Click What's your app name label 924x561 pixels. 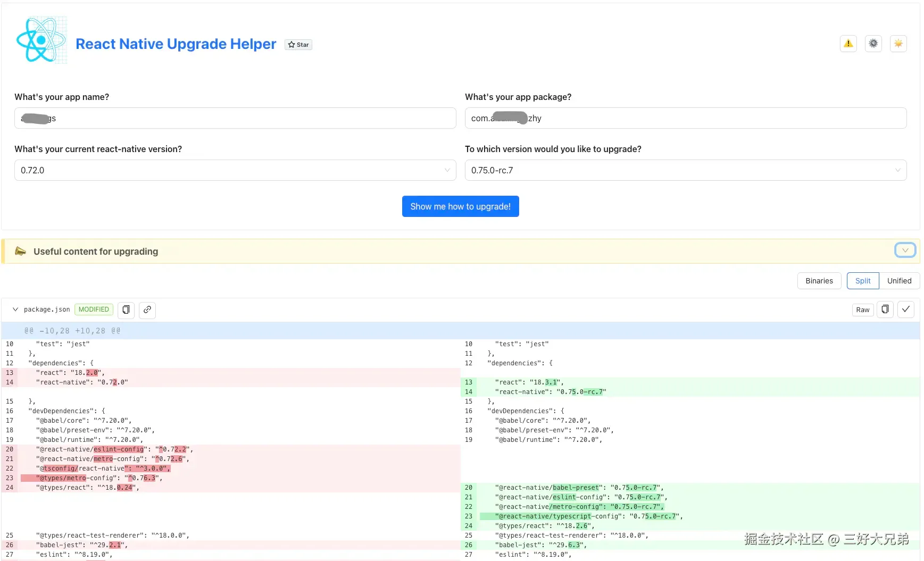click(x=62, y=97)
